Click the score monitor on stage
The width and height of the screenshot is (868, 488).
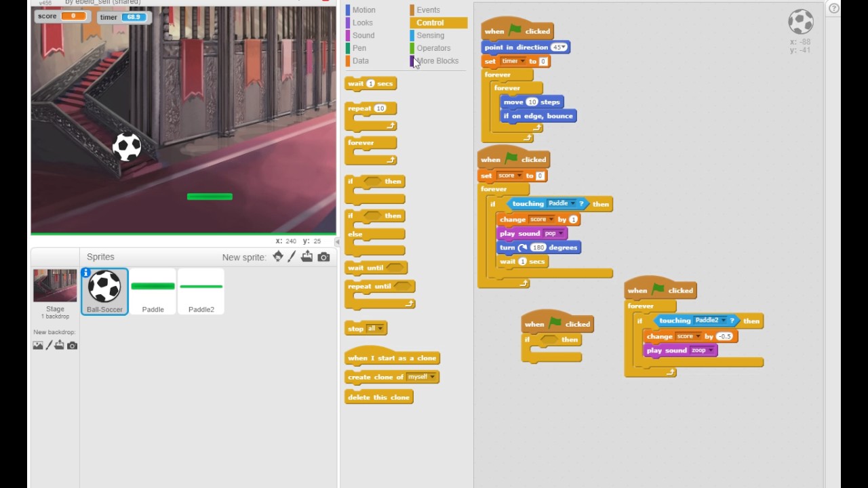(63, 16)
